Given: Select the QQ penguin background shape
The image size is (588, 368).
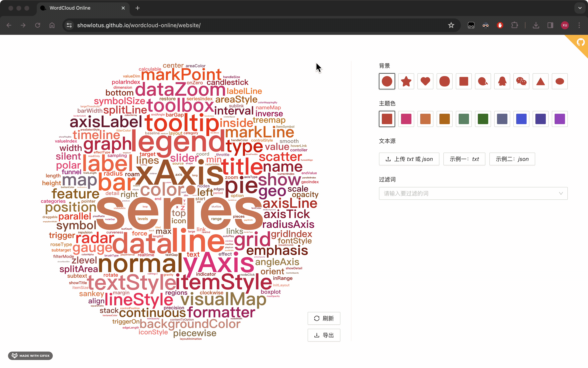Looking at the screenshot, I should 502,81.
